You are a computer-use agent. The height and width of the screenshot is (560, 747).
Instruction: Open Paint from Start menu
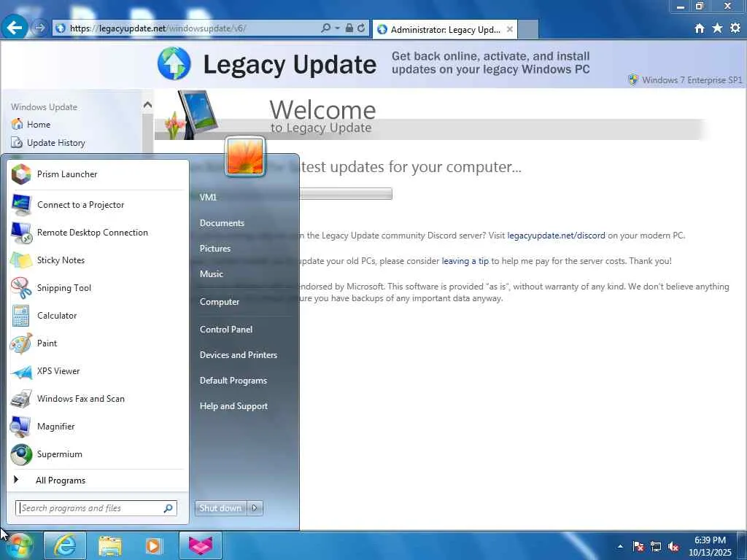pyautogui.click(x=97, y=343)
